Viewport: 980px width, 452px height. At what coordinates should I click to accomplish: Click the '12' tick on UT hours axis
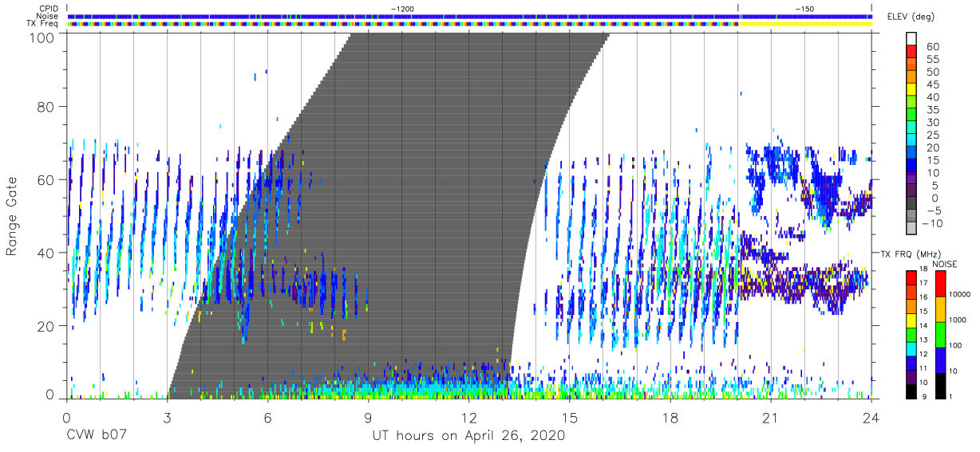click(x=468, y=419)
